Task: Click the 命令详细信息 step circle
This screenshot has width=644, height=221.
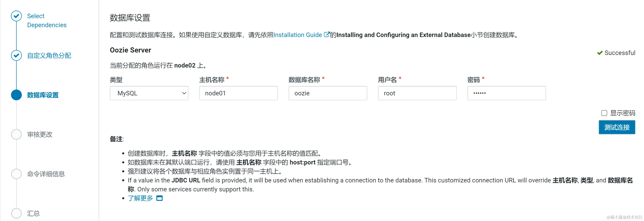Action: pos(16,174)
